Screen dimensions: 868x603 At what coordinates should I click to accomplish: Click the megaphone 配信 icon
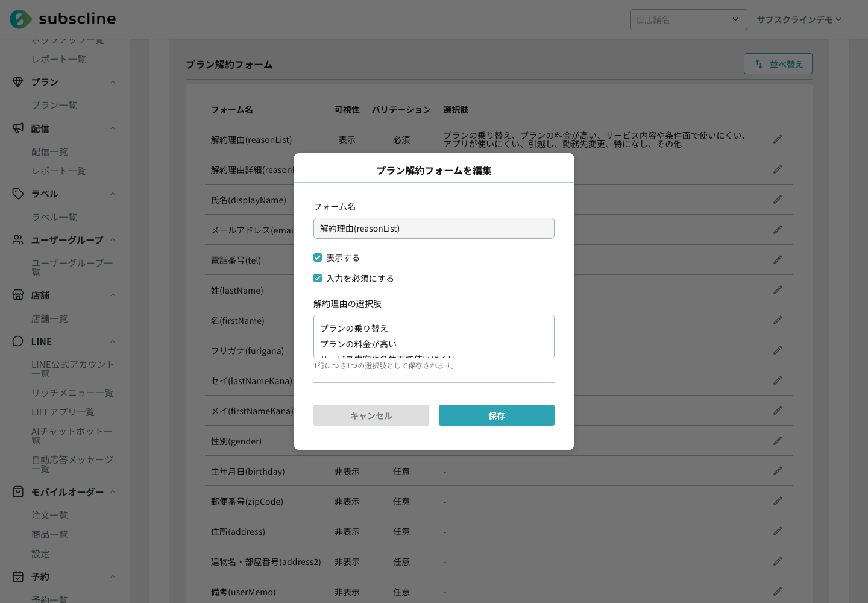pyautogui.click(x=18, y=128)
